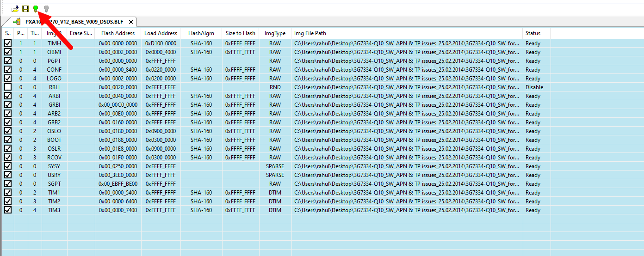
Task: Click the LOGO row file path
Action: 406,79
